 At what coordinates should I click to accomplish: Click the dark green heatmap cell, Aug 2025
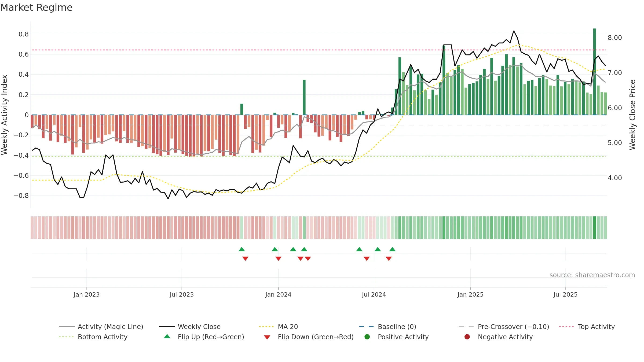click(595, 228)
